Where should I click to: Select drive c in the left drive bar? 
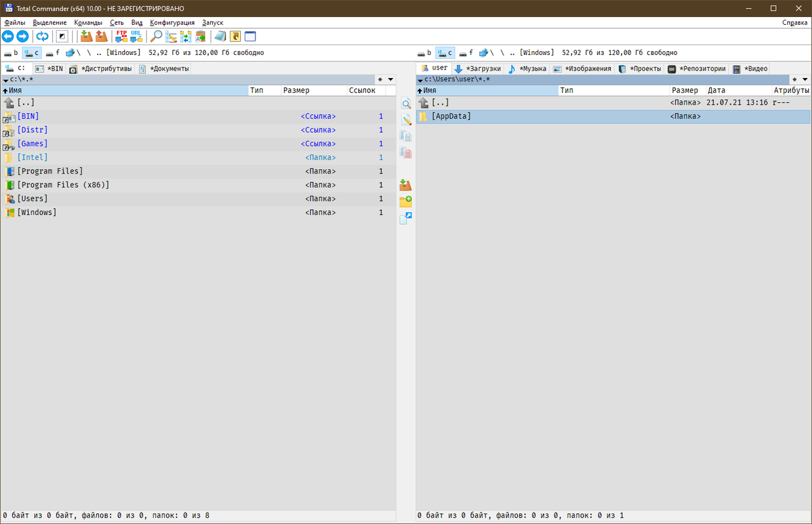[32, 53]
